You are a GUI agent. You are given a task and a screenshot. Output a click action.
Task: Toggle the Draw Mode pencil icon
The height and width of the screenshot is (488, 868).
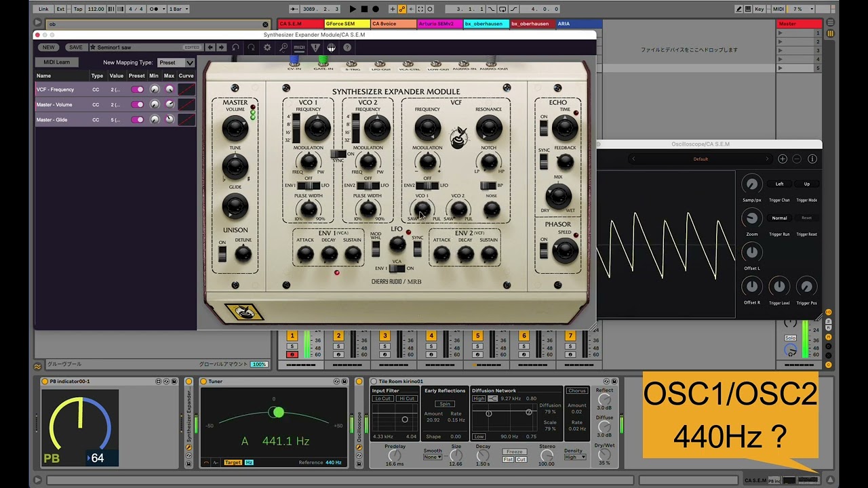[x=739, y=9]
